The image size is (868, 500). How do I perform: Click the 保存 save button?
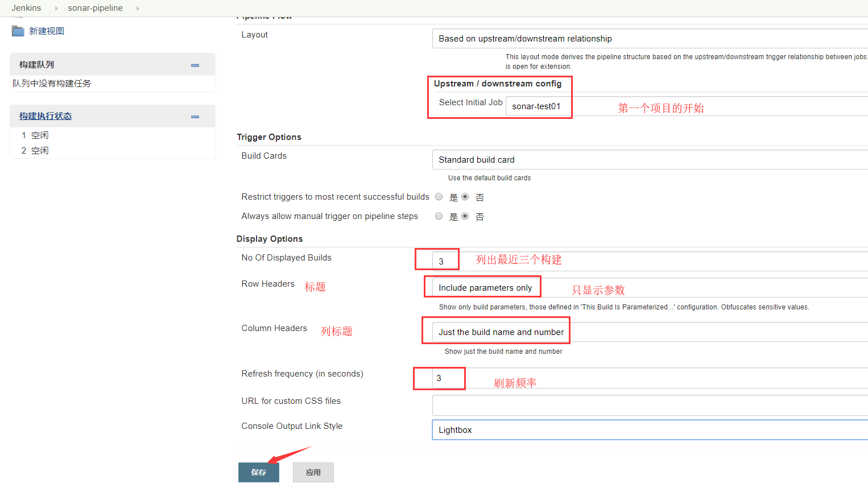[259, 472]
